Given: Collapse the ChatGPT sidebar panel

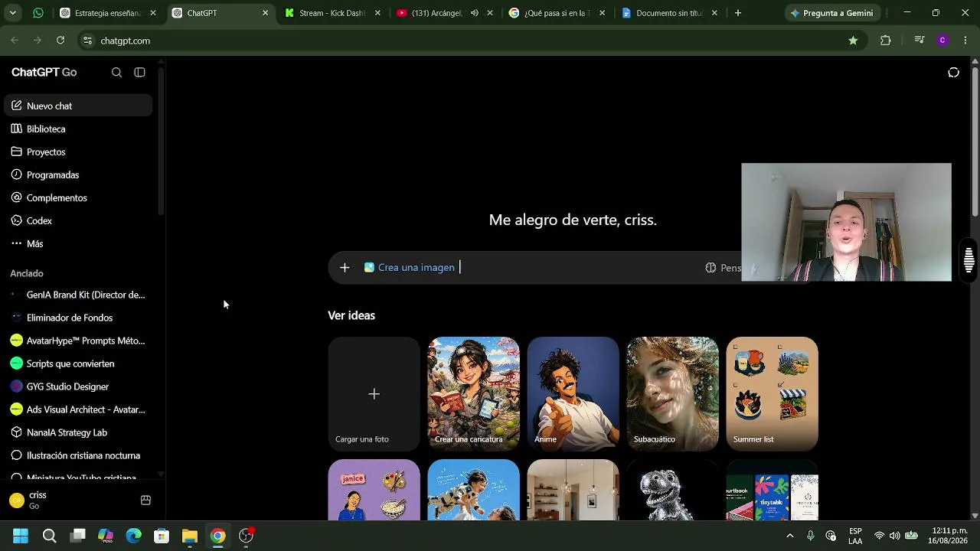Looking at the screenshot, I should (139, 72).
